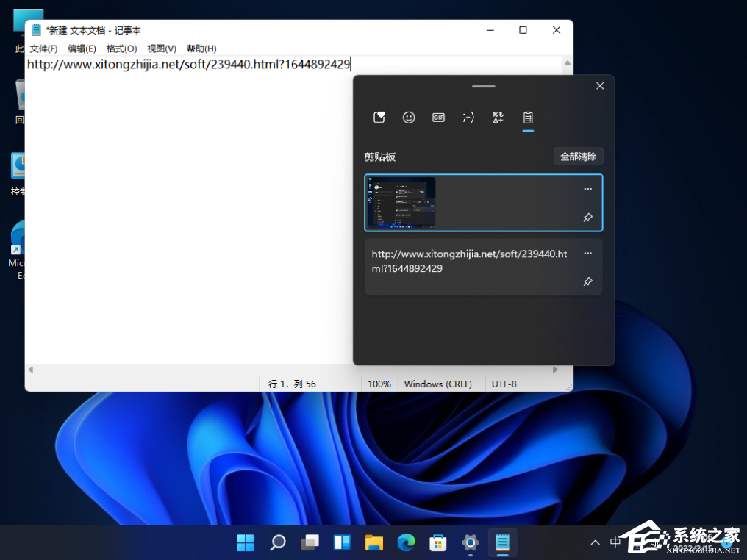747x560 pixels.
Task: Paste the xitongzhijia URL clipboard entry
Action: (x=484, y=268)
